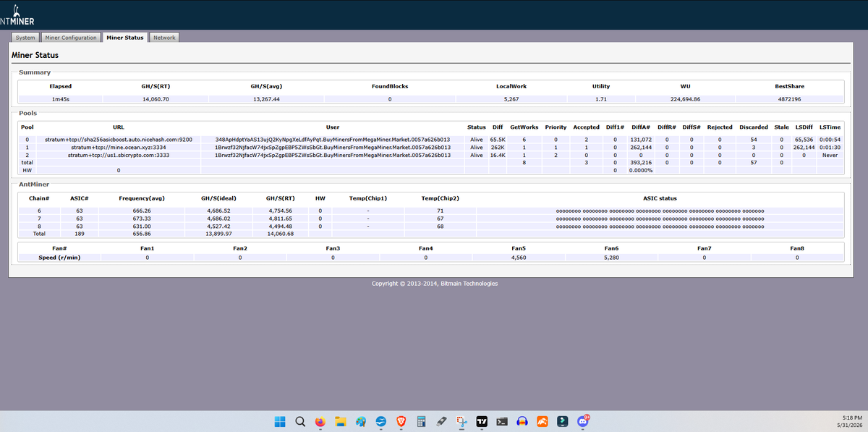Go to the Network tab

164,38
